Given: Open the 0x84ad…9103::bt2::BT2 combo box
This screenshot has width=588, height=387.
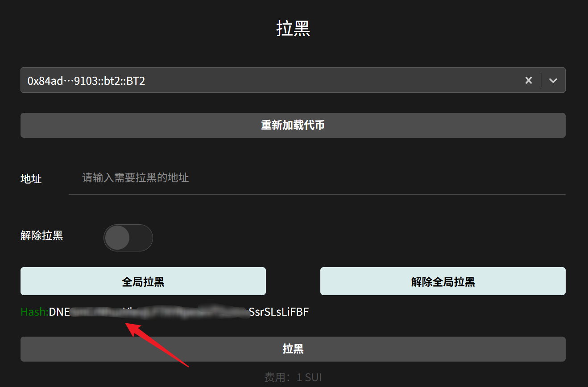Looking at the screenshot, I should pyautogui.click(x=268, y=80).
